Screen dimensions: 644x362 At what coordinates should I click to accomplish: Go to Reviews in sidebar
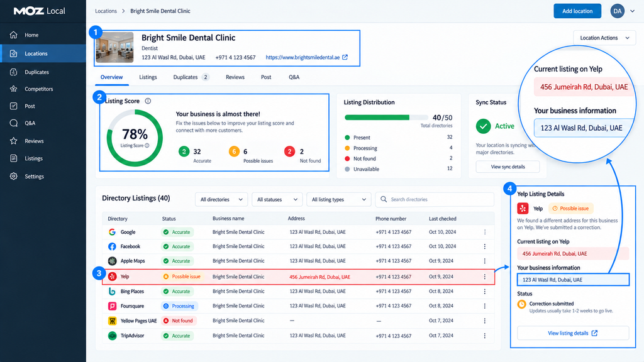(x=34, y=141)
